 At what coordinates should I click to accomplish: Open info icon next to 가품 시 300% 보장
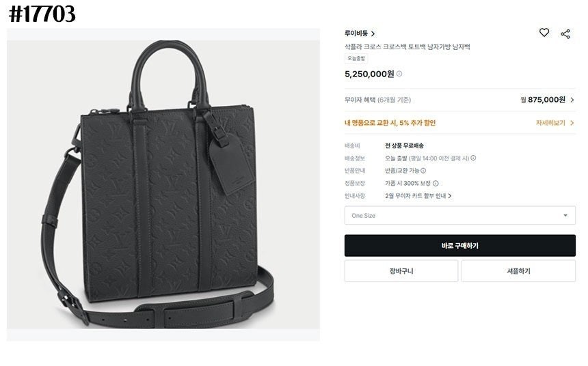(436, 183)
